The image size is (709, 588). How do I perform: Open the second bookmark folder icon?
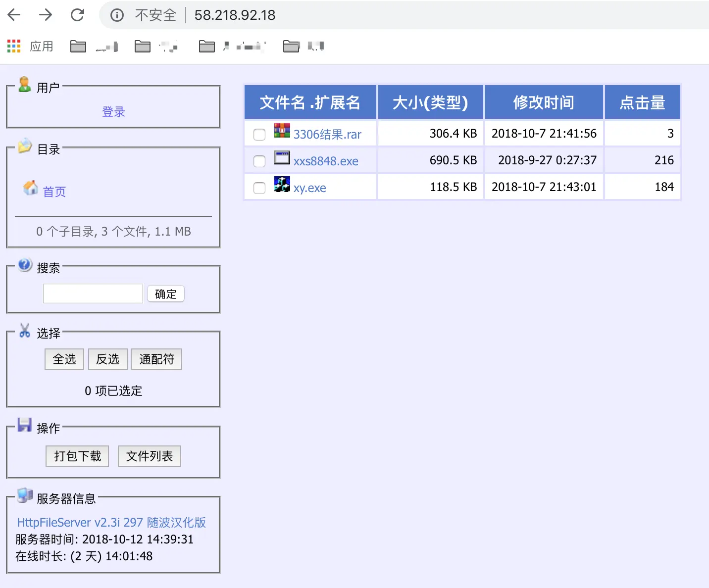(143, 46)
